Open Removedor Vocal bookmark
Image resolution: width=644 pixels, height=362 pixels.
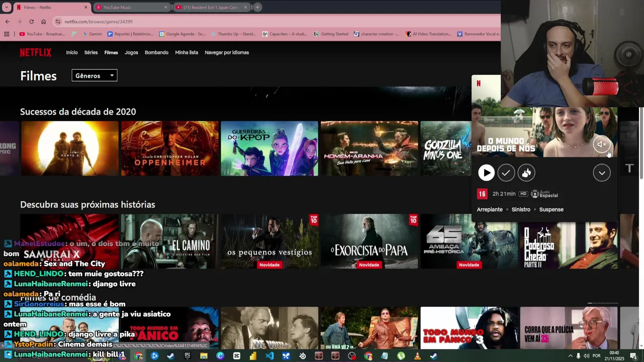pos(478,34)
